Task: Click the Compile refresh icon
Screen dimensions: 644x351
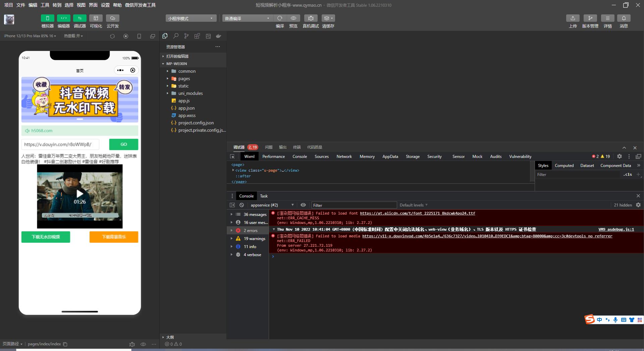Action: [x=280, y=18]
